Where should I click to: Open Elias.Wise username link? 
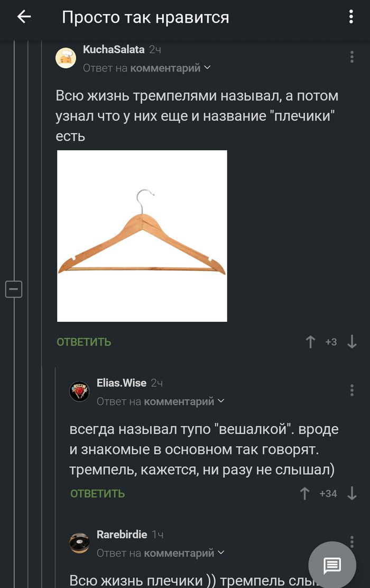[x=122, y=383]
